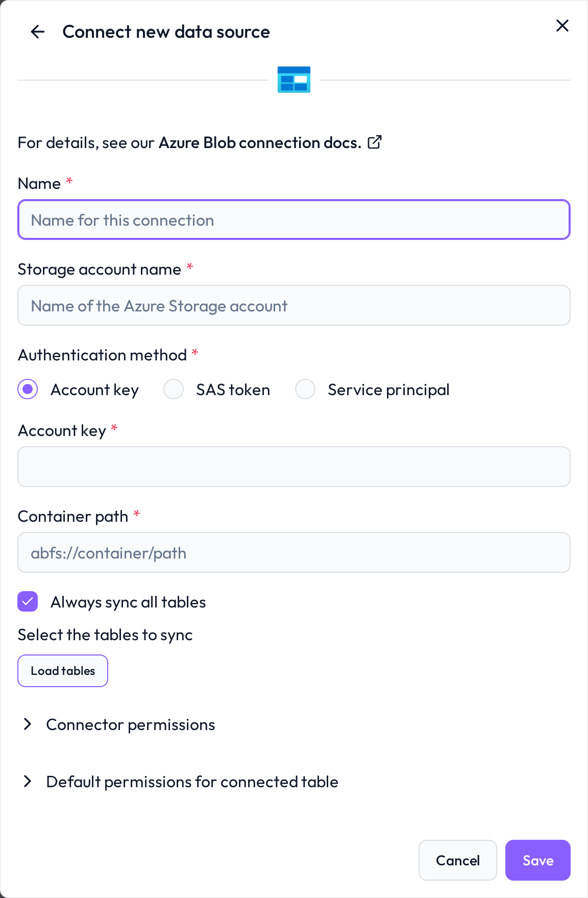Select Account key authentication radio button
Viewport: 588px width, 898px height.
28,390
